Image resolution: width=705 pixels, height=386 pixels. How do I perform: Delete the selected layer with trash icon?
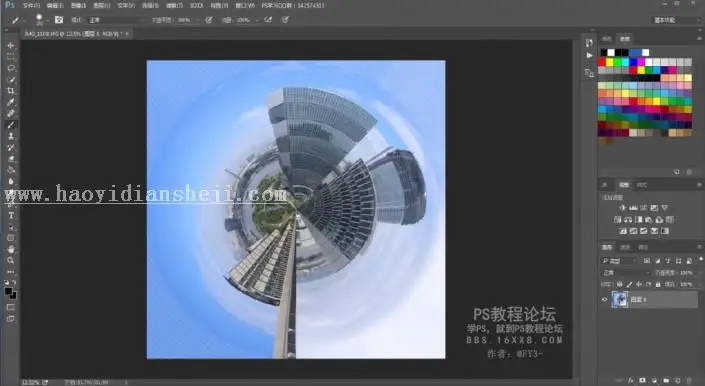pyautogui.click(x=689, y=380)
